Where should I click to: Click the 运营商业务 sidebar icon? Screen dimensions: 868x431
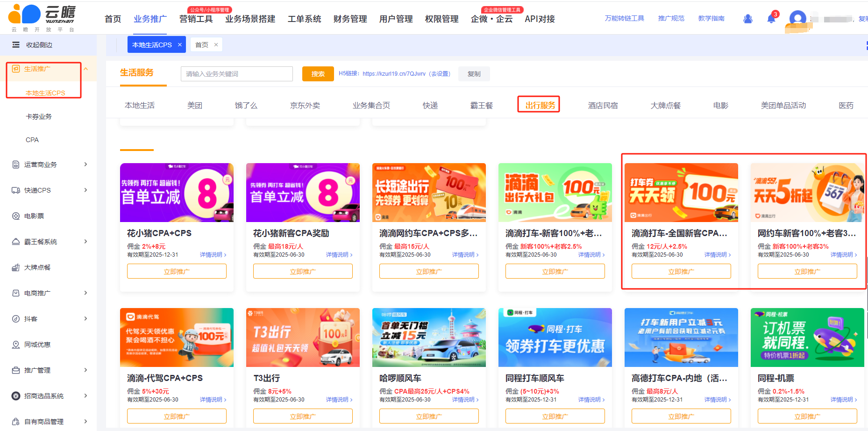pos(16,165)
